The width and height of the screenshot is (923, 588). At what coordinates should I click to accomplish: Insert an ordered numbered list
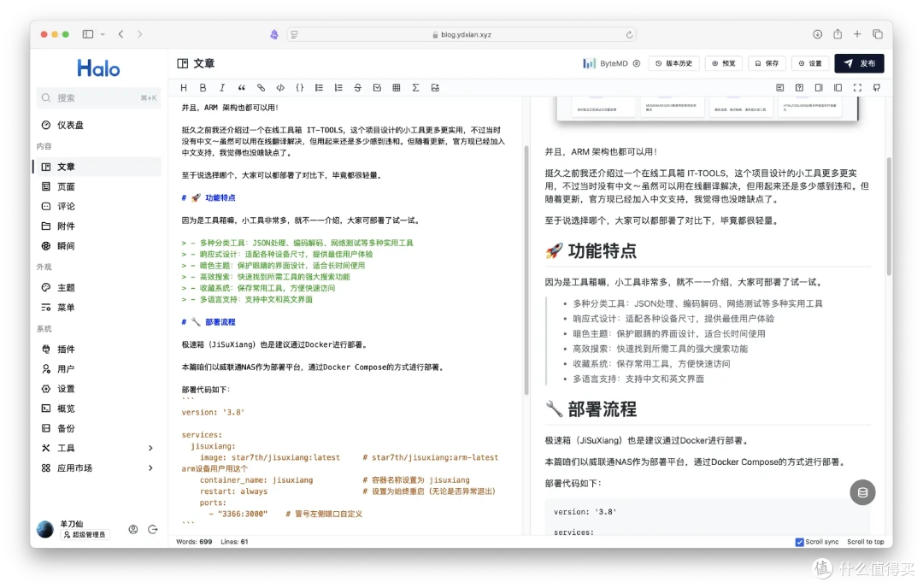(338, 88)
